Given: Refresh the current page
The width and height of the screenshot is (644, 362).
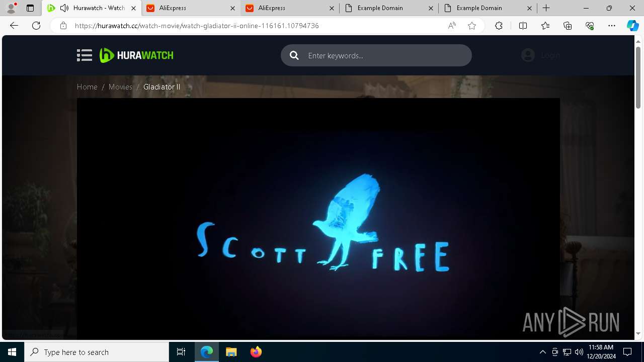Looking at the screenshot, I should click(36, 26).
